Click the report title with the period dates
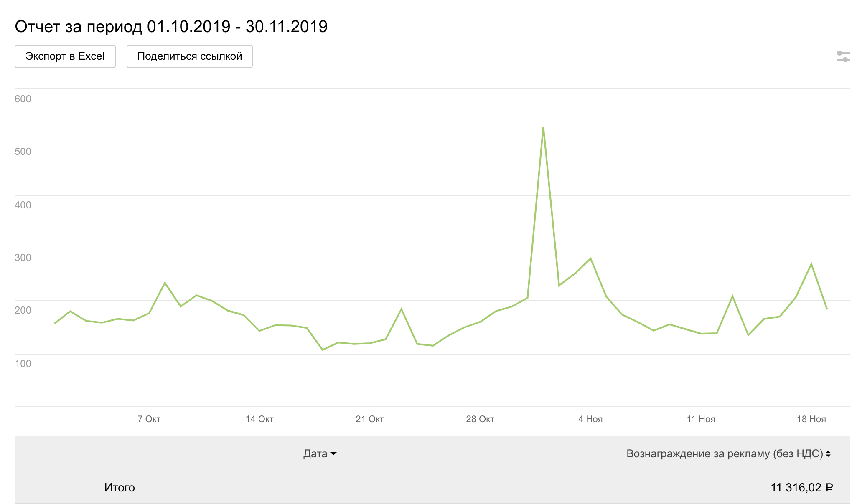This screenshot has height=504, width=857. point(171,27)
